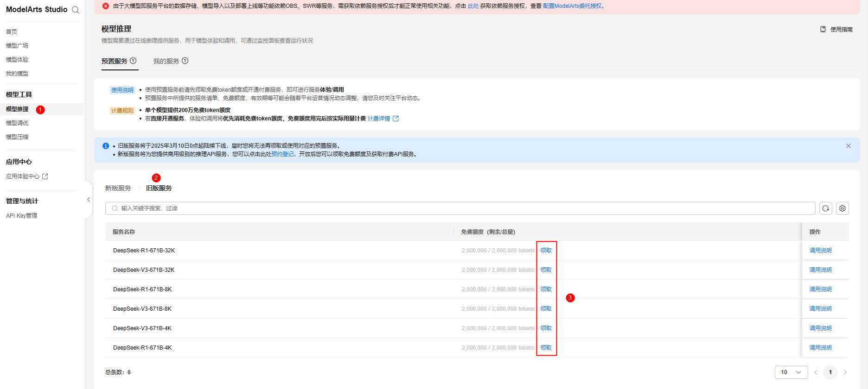Click the search icon beside ModelArts Studio
Viewport: 868px width, 389px height.
pos(76,10)
